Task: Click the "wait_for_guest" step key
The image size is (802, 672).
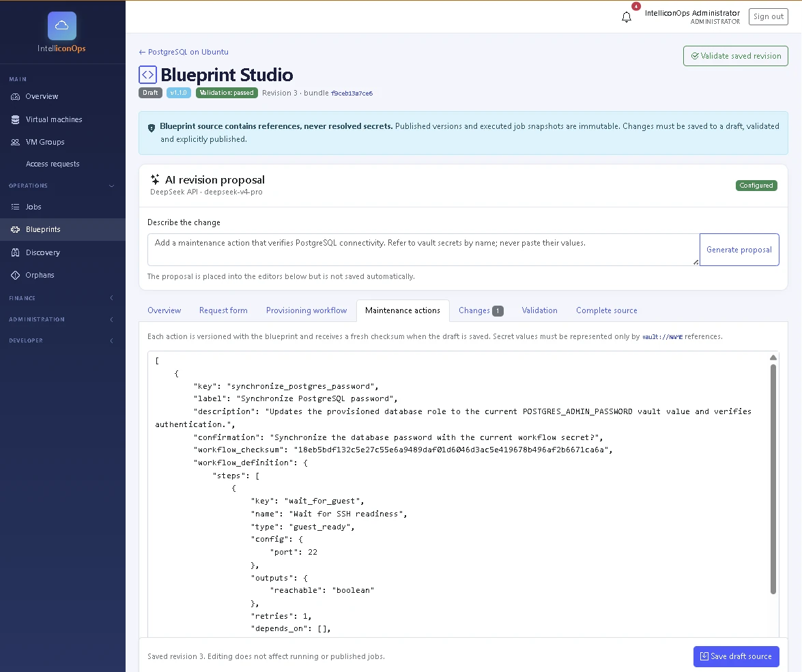Action: click(x=324, y=501)
